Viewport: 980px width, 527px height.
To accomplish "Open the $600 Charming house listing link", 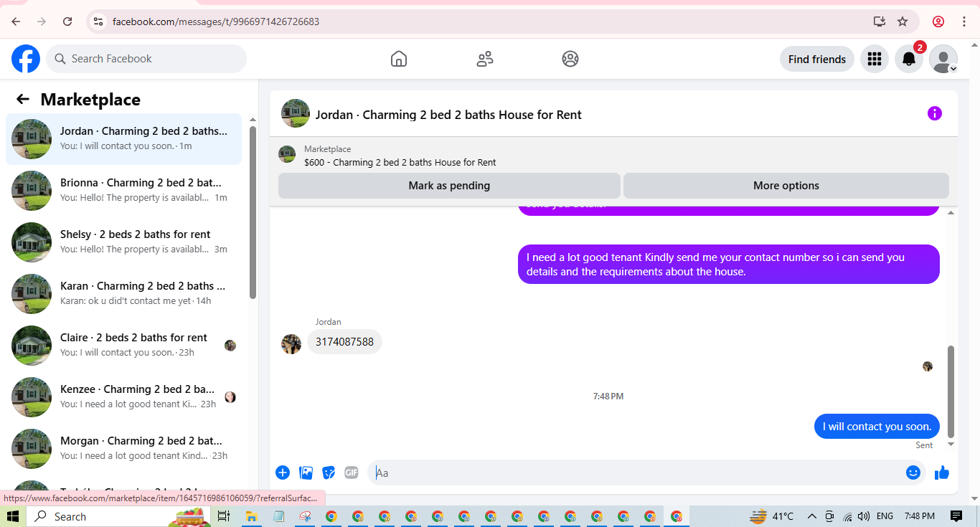I will point(400,162).
